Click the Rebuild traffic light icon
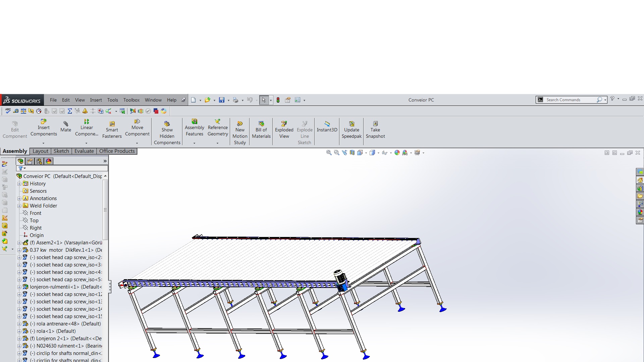Screen dimensions: 644x362 278,100
